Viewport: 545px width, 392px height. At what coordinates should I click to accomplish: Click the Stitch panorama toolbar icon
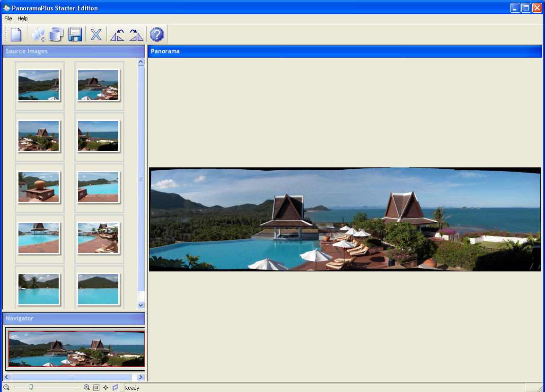pyautogui.click(x=56, y=35)
